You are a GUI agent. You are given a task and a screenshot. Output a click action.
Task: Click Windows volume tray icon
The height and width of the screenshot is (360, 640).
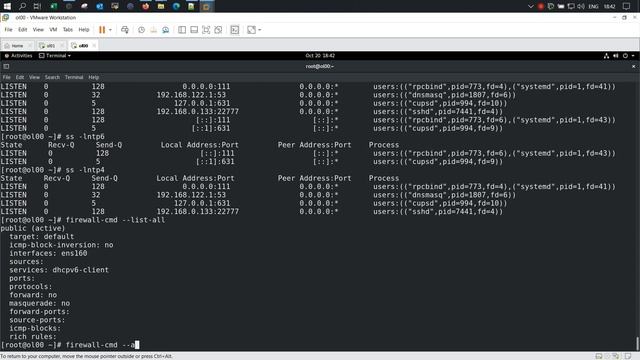[x=581, y=6]
